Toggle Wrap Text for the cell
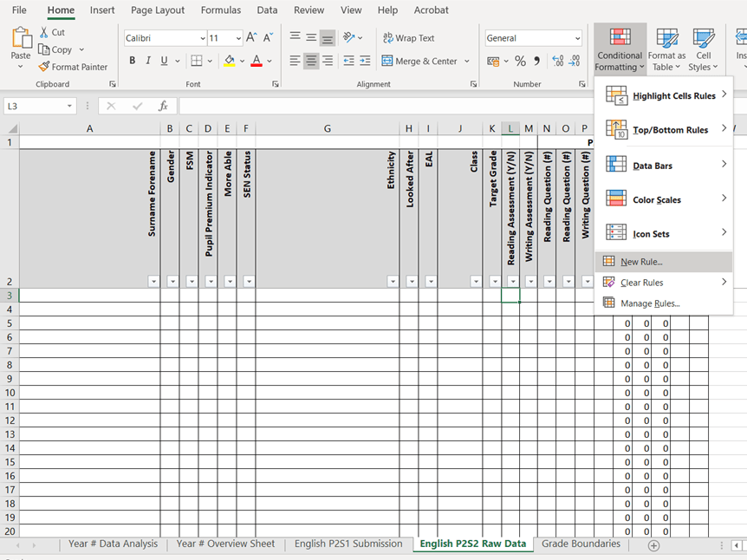 pyautogui.click(x=408, y=38)
